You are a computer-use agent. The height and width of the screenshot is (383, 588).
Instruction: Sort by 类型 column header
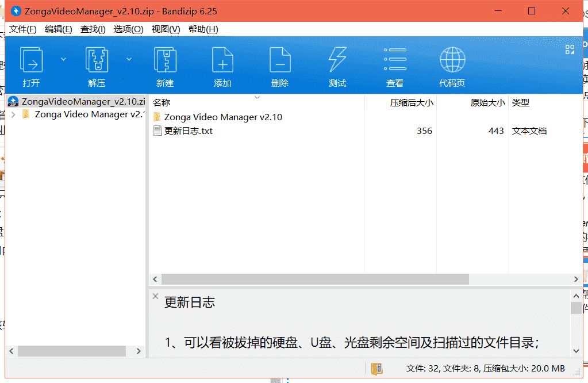pos(521,102)
